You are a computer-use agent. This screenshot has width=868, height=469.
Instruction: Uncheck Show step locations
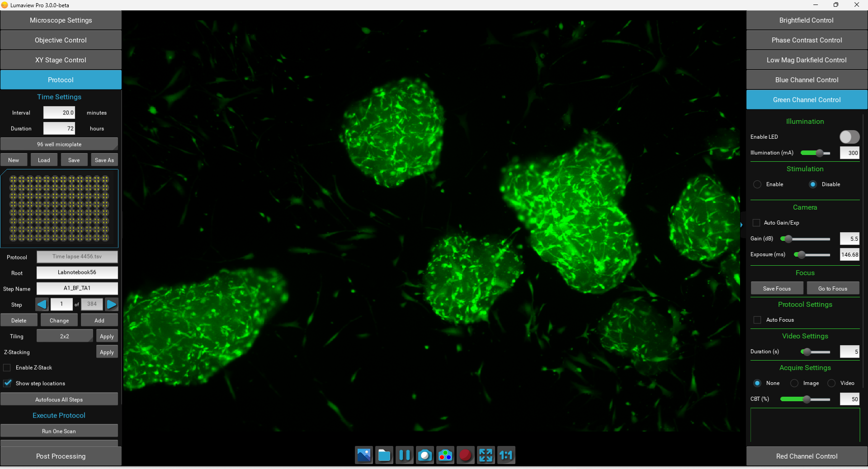(7, 383)
